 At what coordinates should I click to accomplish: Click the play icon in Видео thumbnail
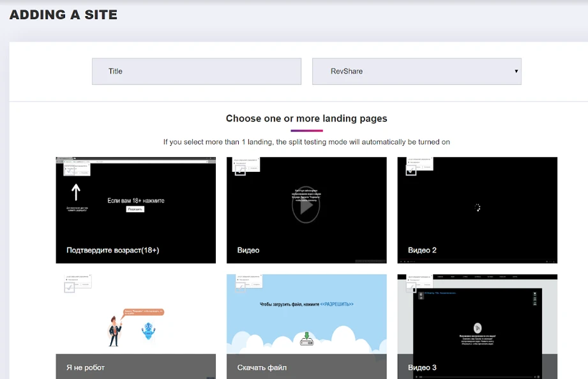pos(306,205)
